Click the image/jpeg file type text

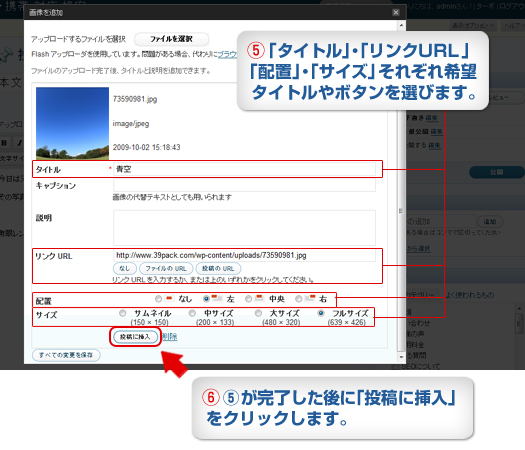(x=131, y=124)
